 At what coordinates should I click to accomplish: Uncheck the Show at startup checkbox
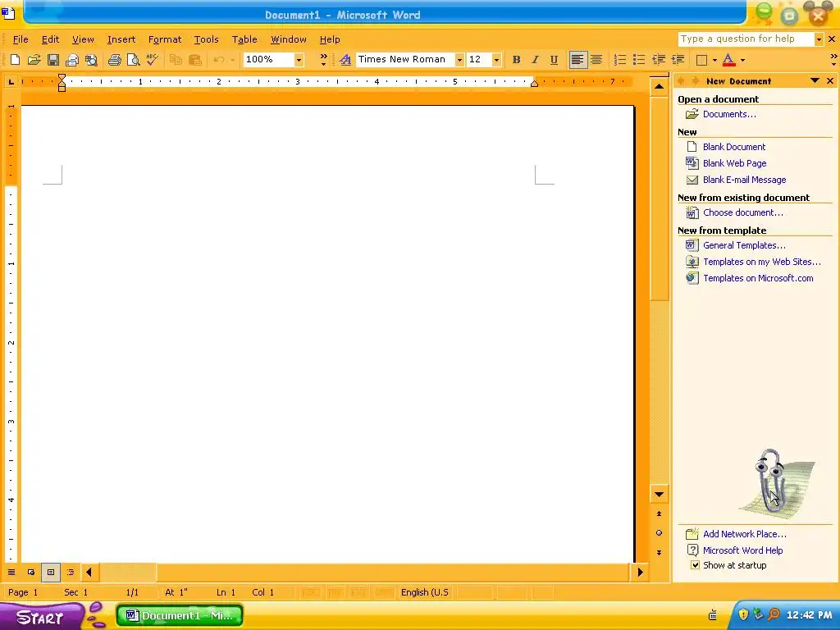[695, 565]
